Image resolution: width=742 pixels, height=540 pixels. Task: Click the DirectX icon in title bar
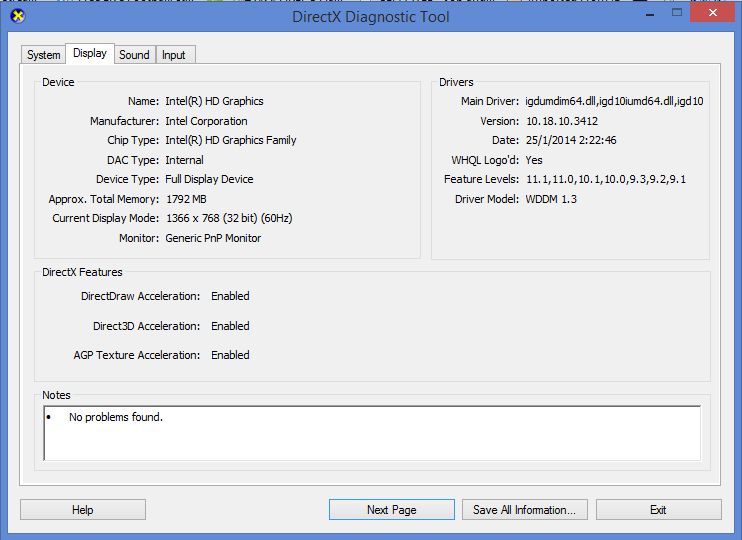pos(18,17)
